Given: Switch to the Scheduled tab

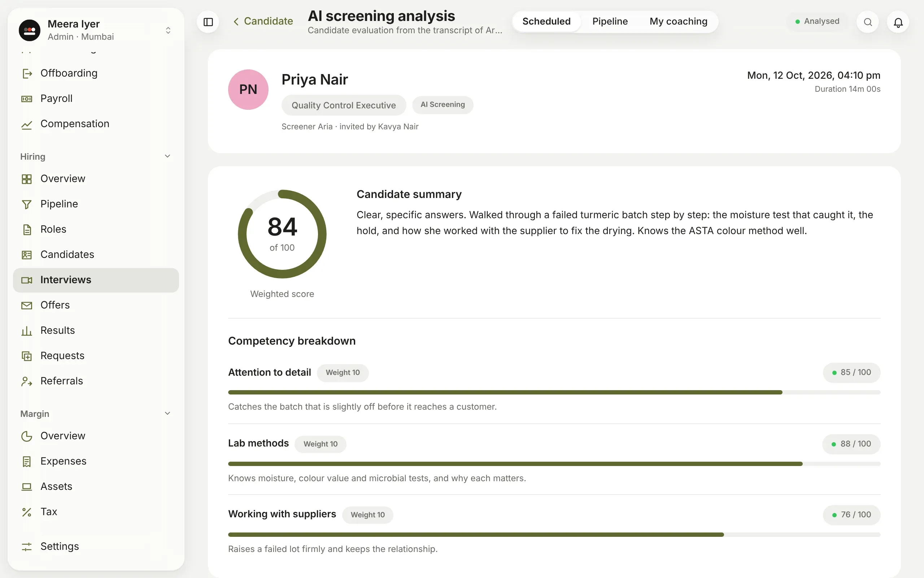Looking at the screenshot, I should [x=546, y=21].
